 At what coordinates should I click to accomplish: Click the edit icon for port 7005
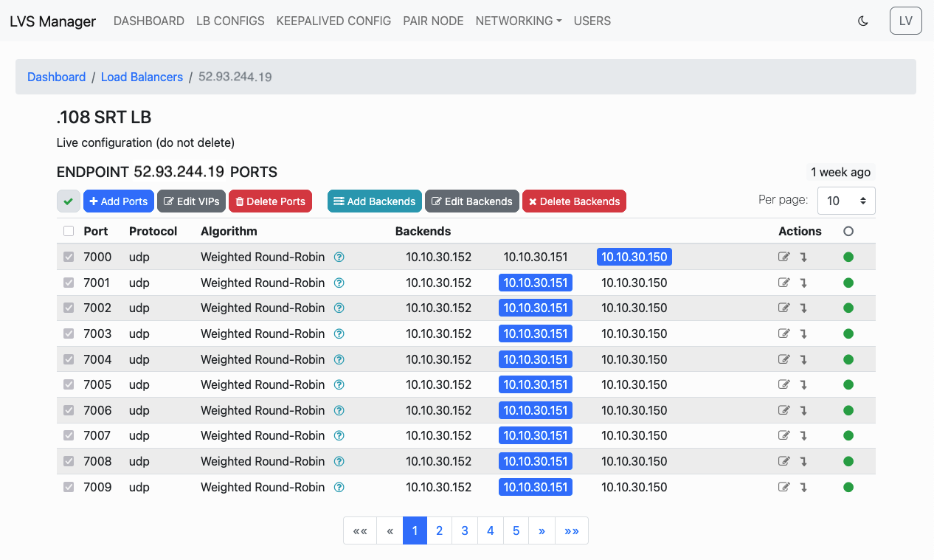tap(784, 384)
